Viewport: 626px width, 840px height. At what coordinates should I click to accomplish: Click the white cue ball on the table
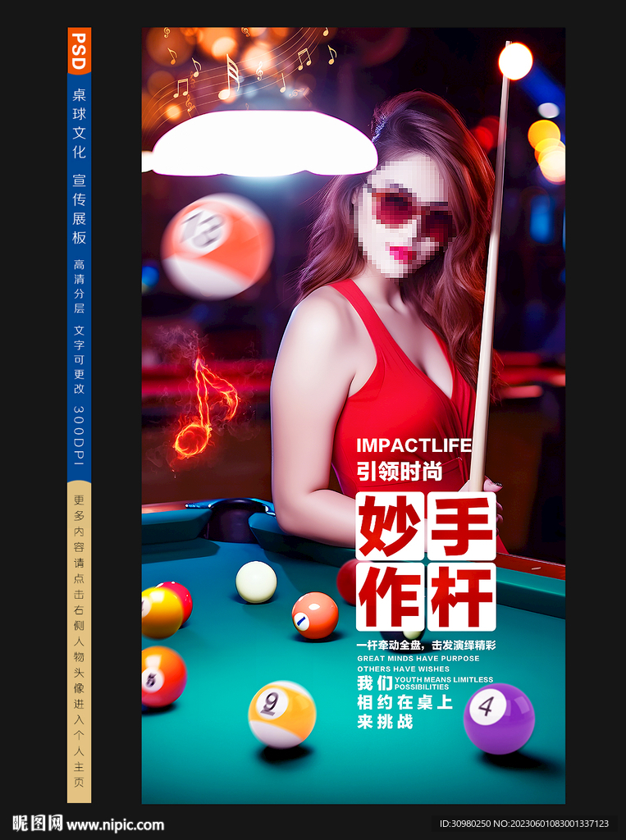[x=256, y=582]
